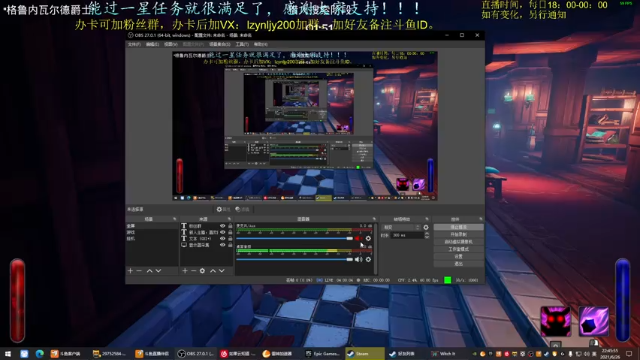
Task: Move the selected scene up
Action: pyautogui.click(x=149, y=271)
